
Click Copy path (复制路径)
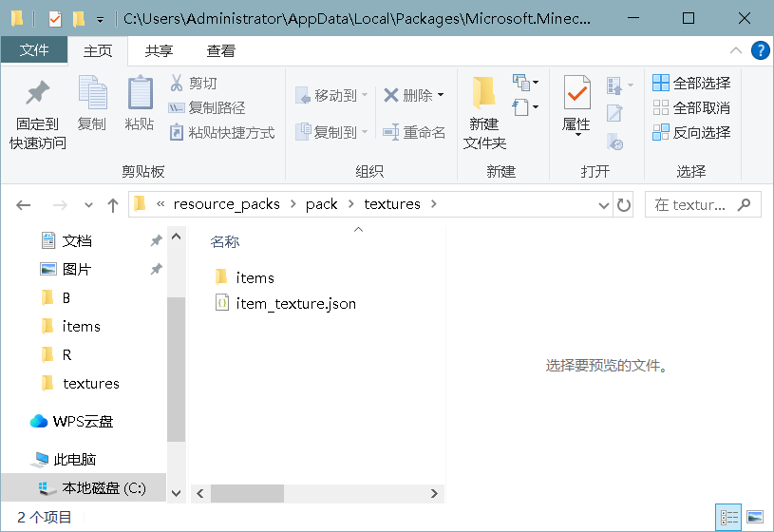(207, 107)
